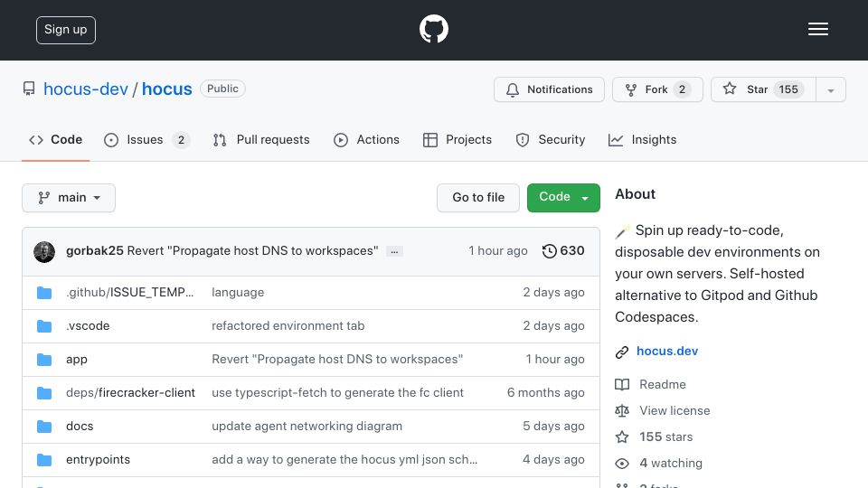Open the Security tab
The height and width of the screenshot is (488, 868).
pos(551,140)
